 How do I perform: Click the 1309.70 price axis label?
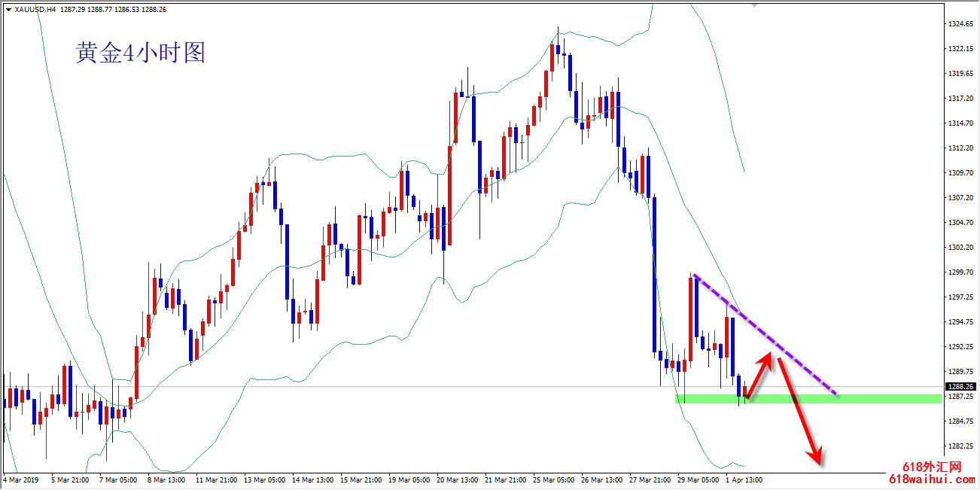(960, 173)
